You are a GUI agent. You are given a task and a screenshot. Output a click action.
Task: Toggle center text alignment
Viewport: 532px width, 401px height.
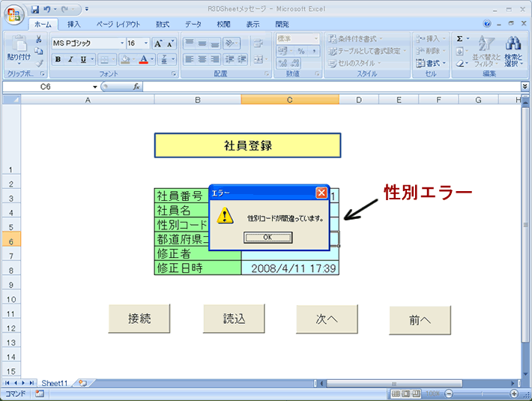pyautogui.click(x=202, y=59)
